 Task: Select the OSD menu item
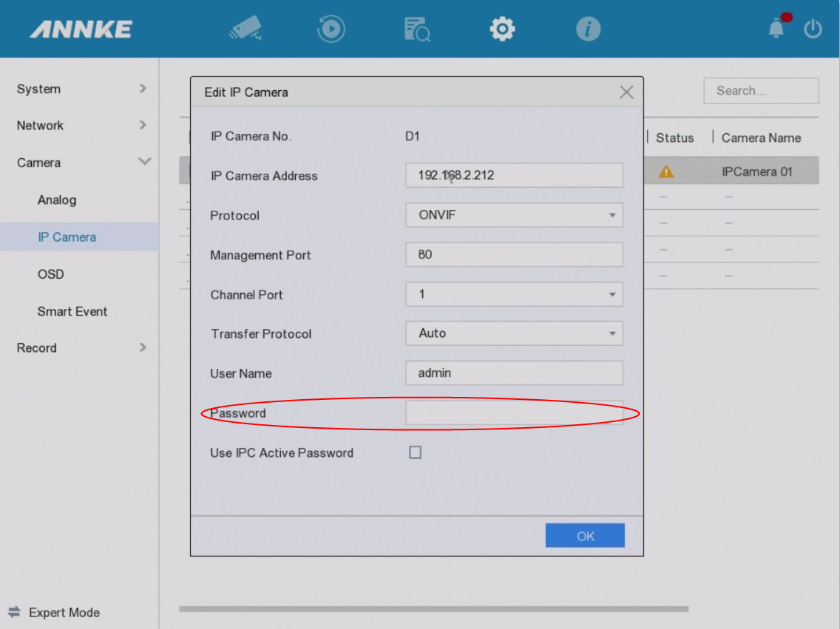(x=51, y=274)
